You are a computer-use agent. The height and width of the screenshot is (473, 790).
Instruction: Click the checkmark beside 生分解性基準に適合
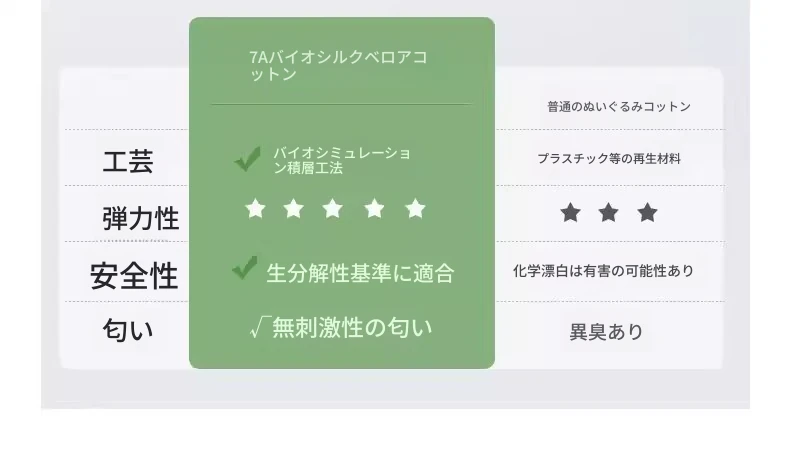tap(245, 267)
